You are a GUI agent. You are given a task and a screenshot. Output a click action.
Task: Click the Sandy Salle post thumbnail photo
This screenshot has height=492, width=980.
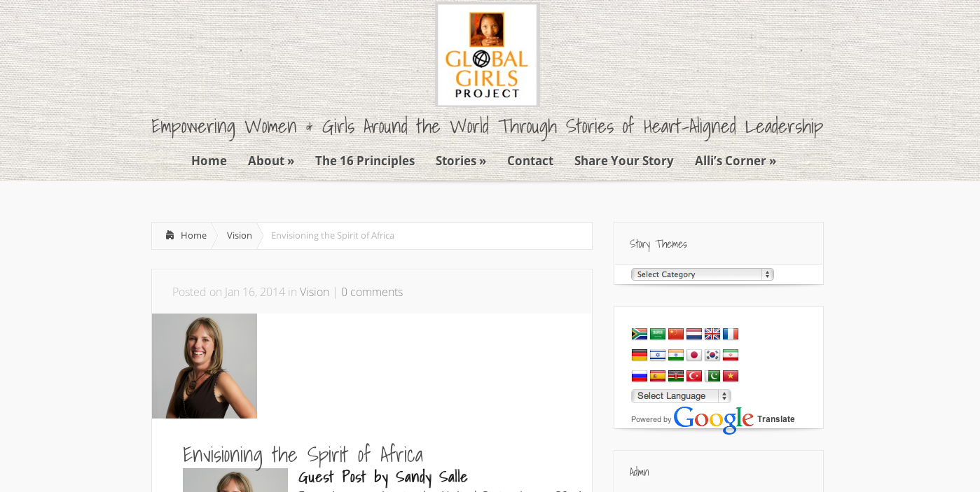coord(205,366)
